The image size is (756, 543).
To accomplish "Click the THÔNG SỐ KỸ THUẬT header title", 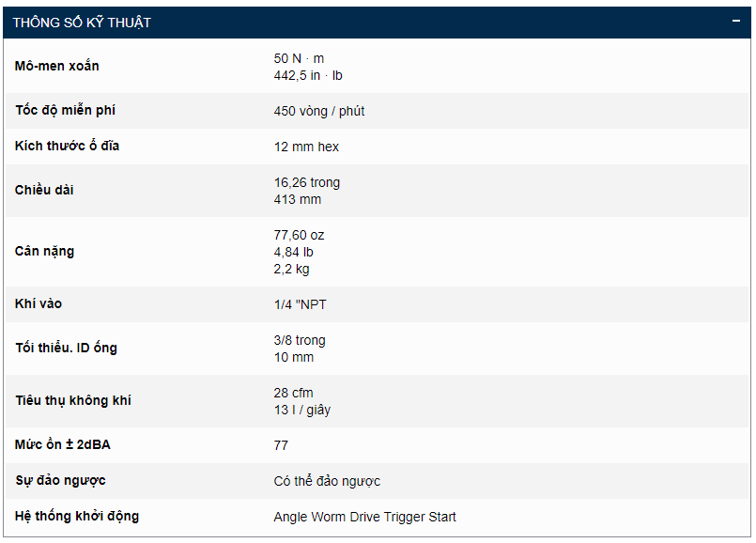I will click(82, 23).
